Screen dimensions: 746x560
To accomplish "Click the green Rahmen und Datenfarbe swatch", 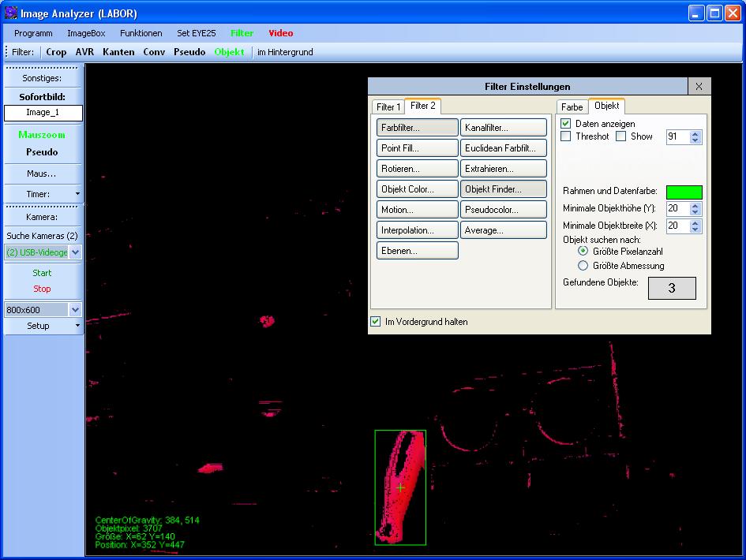I will 684,192.
